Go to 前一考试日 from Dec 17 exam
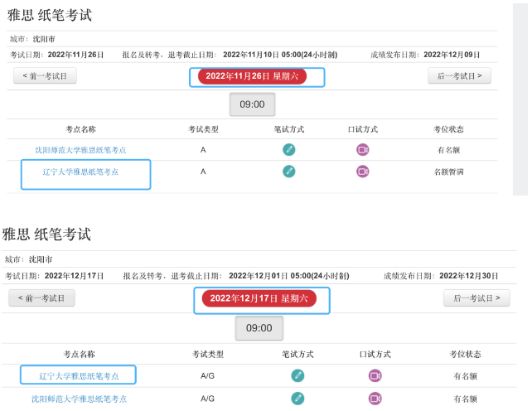 tap(41, 298)
